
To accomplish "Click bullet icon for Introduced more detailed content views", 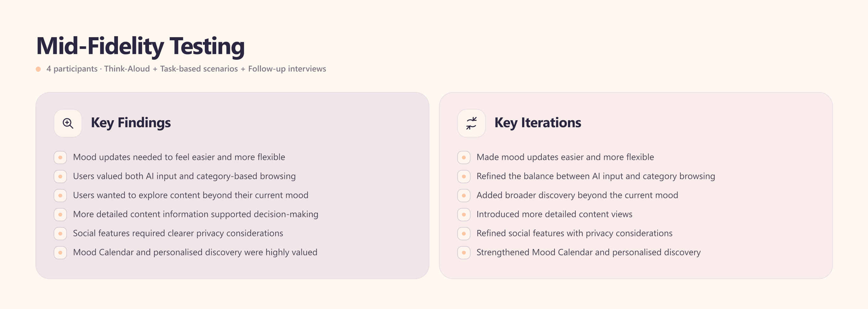I will [464, 214].
